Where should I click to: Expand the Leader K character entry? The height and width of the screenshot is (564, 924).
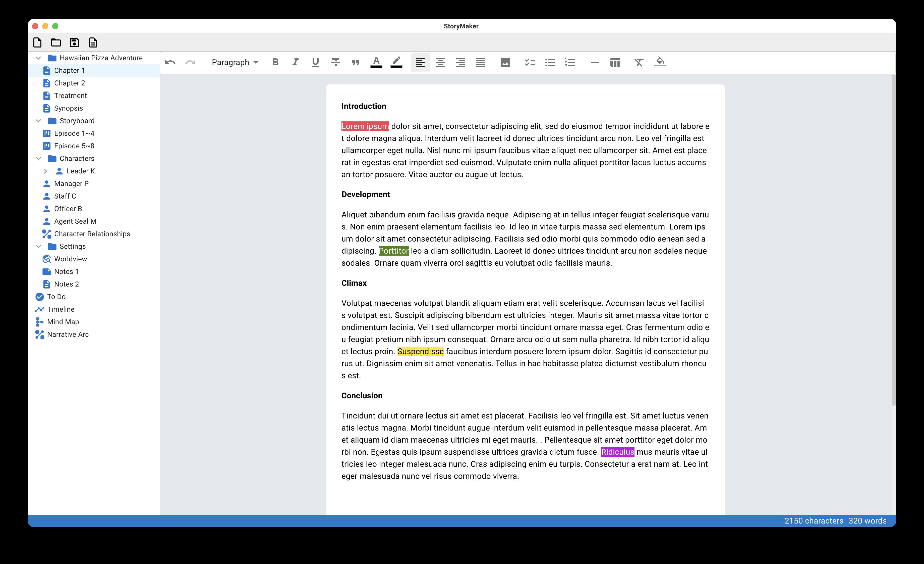(x=45, y=171)
